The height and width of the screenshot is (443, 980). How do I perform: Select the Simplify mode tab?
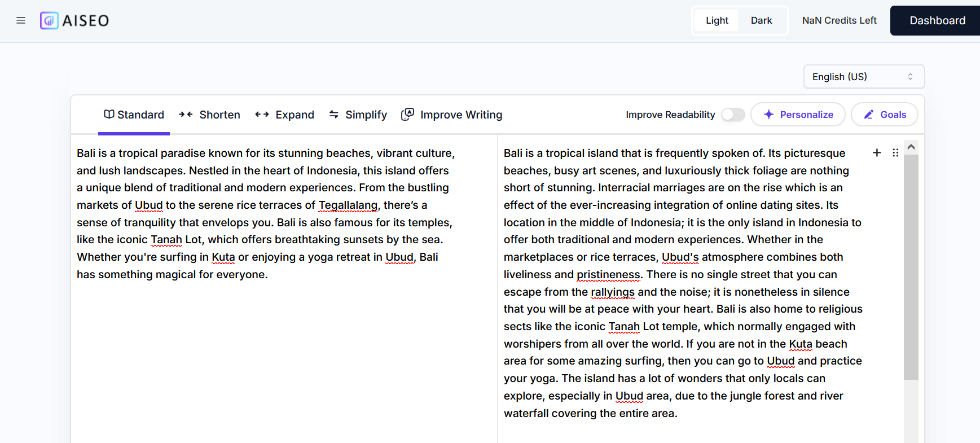pos(358,115)
